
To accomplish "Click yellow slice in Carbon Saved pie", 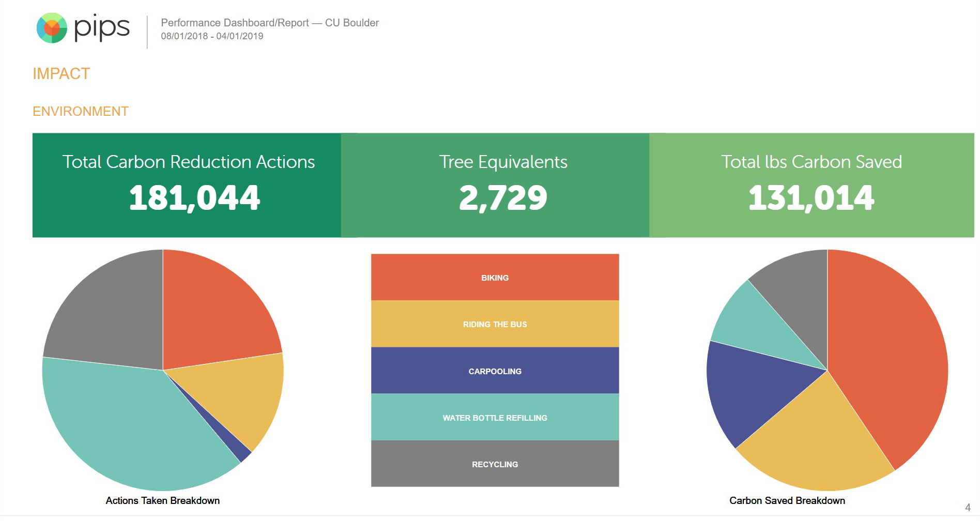I will click(x=817, y=445).
